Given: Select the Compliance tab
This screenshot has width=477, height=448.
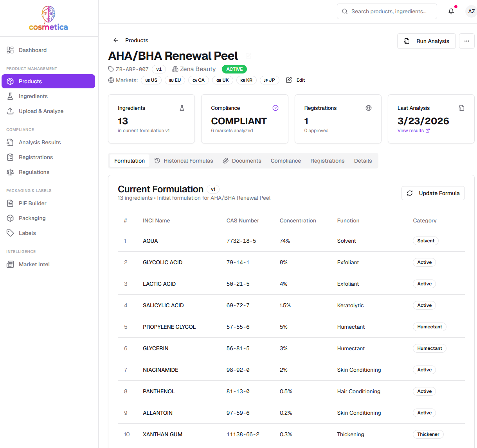Looking at the screenshot, I should coord(286,161).
